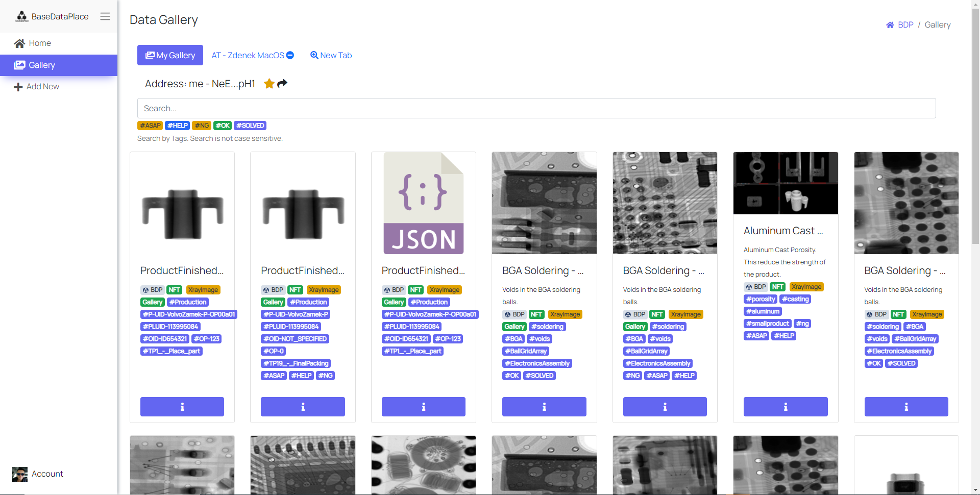Filter by the #ASAP tag
This screenshot has width=980, height=495.
click(150, 126)
